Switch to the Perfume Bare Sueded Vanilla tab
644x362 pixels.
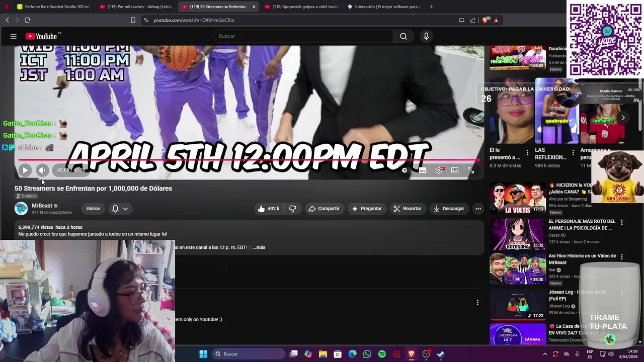pyautogui.click(x=52, y=7)
